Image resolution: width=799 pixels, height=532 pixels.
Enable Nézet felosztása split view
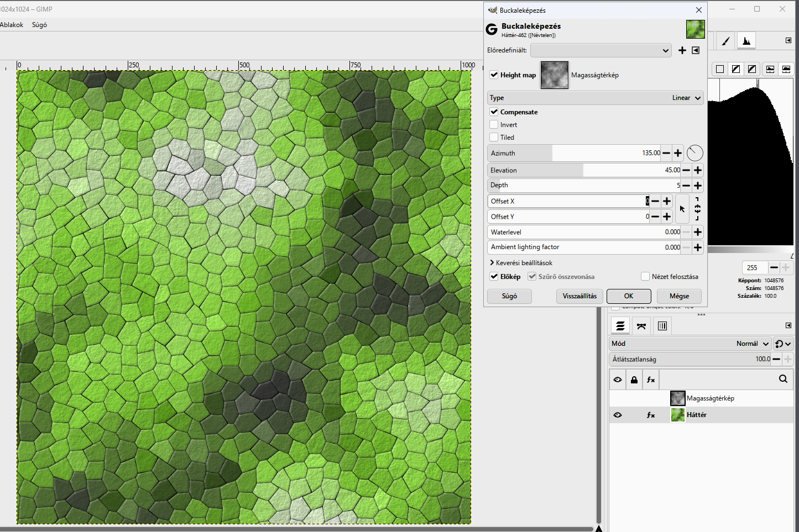click(645, 276)
